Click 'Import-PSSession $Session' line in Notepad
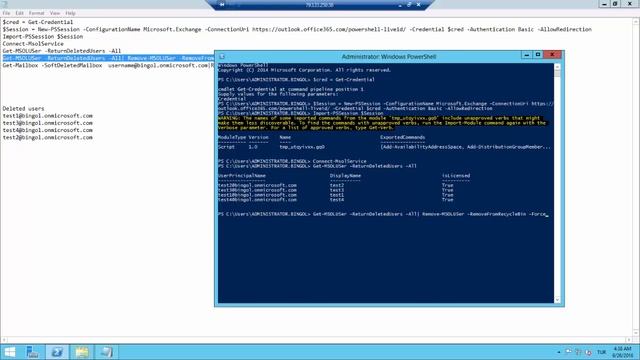Viewport: 640px width, 360px height. click(x=42, y=36)
